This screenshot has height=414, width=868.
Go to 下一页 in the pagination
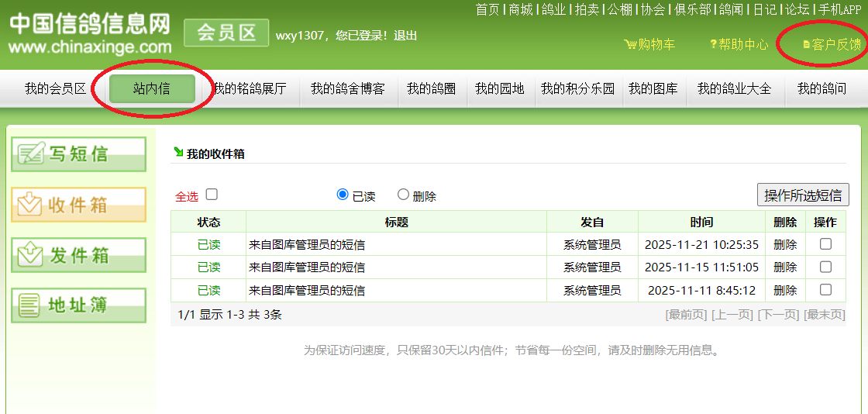click(x=777, y=315)
